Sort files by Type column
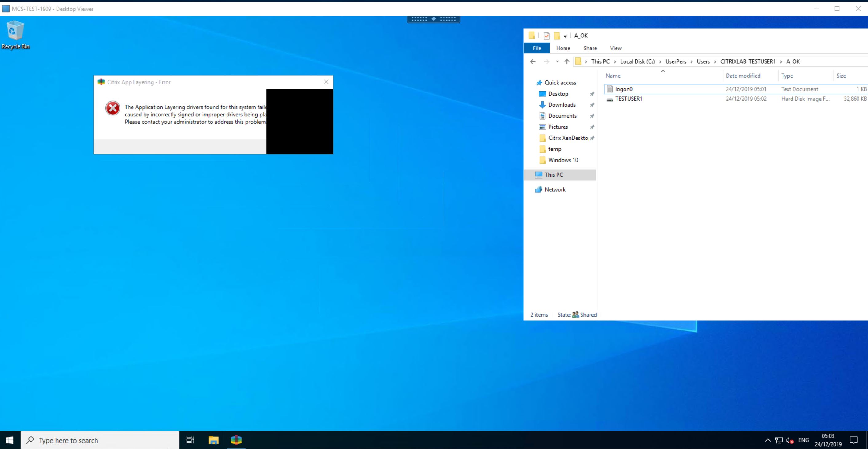Screen dimensions: 868x449 pos(806,76)
